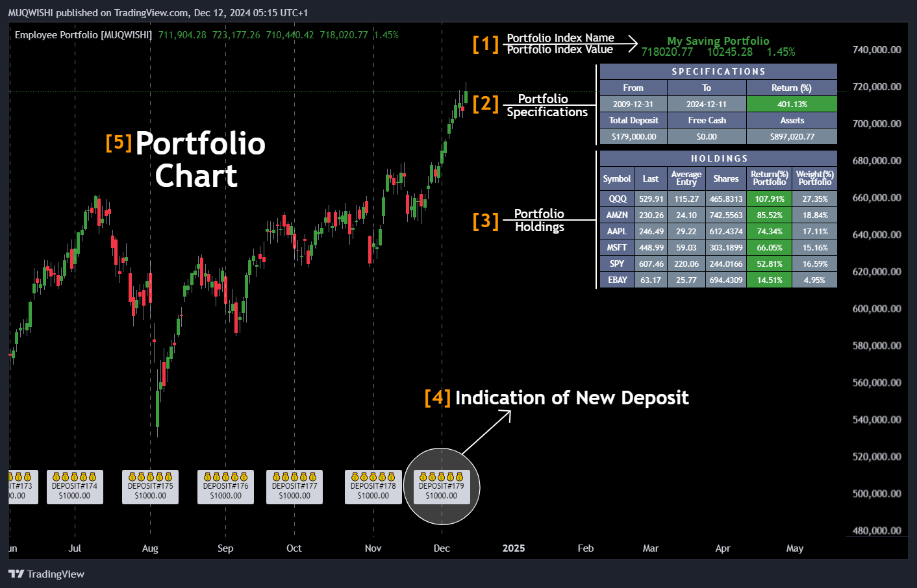917x588 pixels.
Task: Click the 1.45% change value in chart legend
Action: click(386, 35)
